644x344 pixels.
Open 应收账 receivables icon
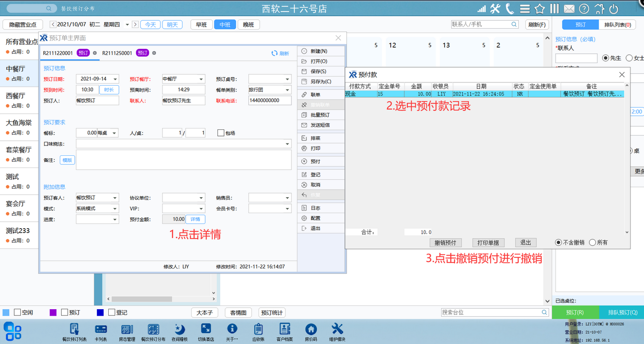[x=258, y=332]
